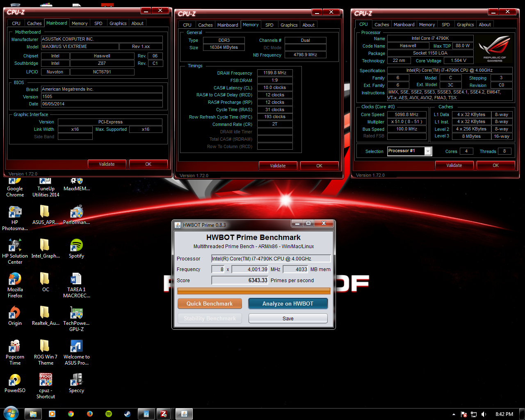
Task: Click Multiplier value x 51.0
Action: 406,122
